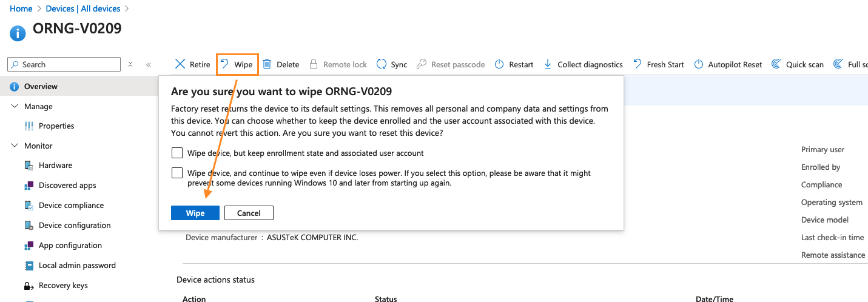Screen dimensions: 868x302
Task: Click the Retire label in toolbar
Action: click(x=200, y=64)
